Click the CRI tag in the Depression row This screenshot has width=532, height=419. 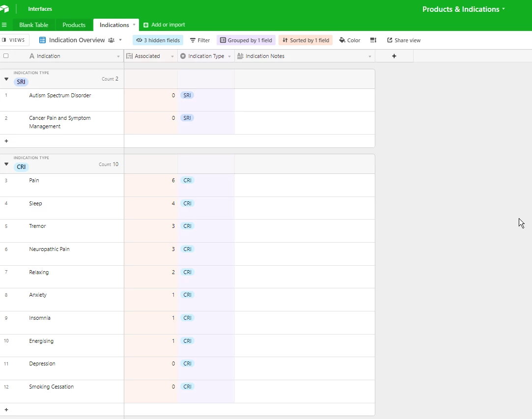coord(187,363)
